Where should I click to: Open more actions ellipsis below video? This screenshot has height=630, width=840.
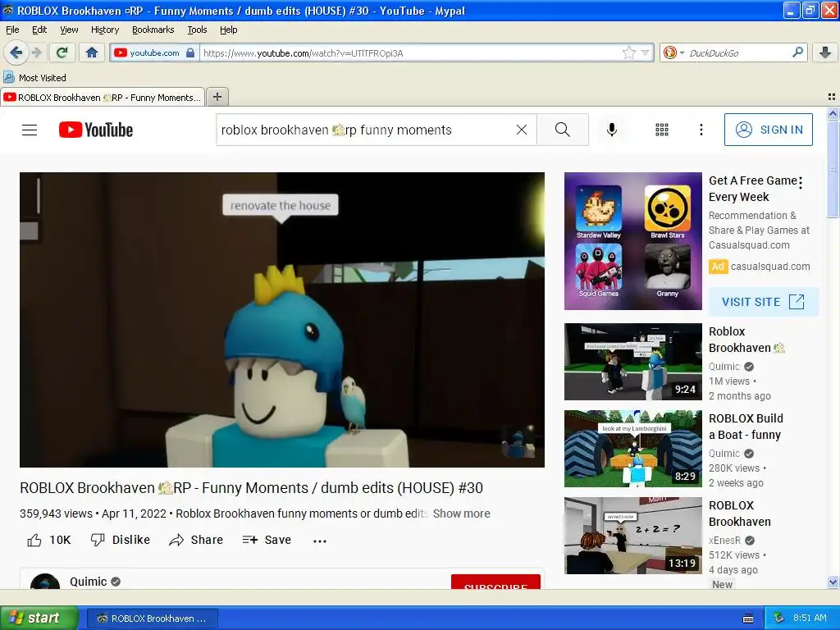click(x=320, y=541)
